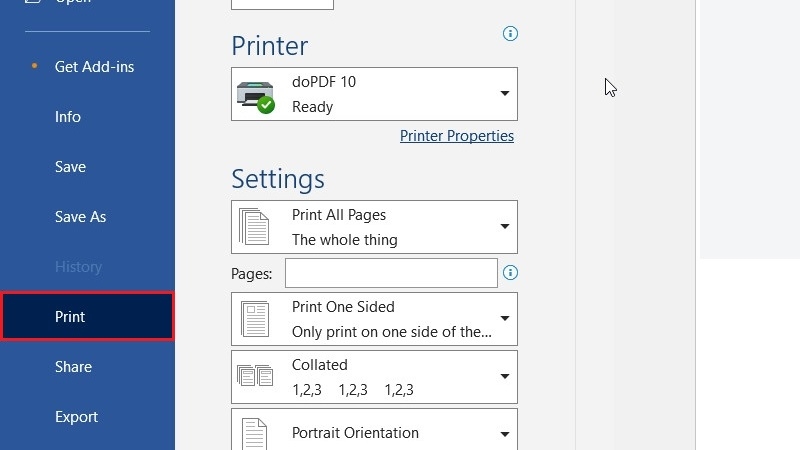Open the Print All Pages dropdown arrow
The height and width of the screenshot is (450, 800).
pyautogui.click(x=505, y=227)
